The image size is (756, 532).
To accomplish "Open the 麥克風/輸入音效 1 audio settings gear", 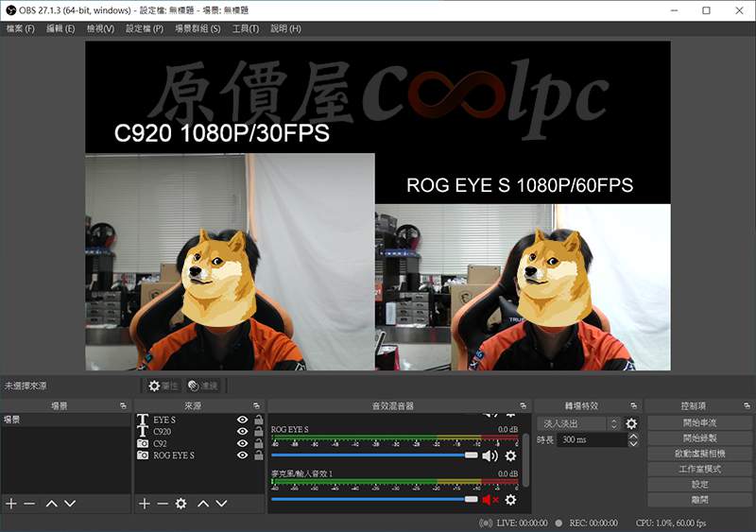I will pyautogui.click(x=510, y=500).
